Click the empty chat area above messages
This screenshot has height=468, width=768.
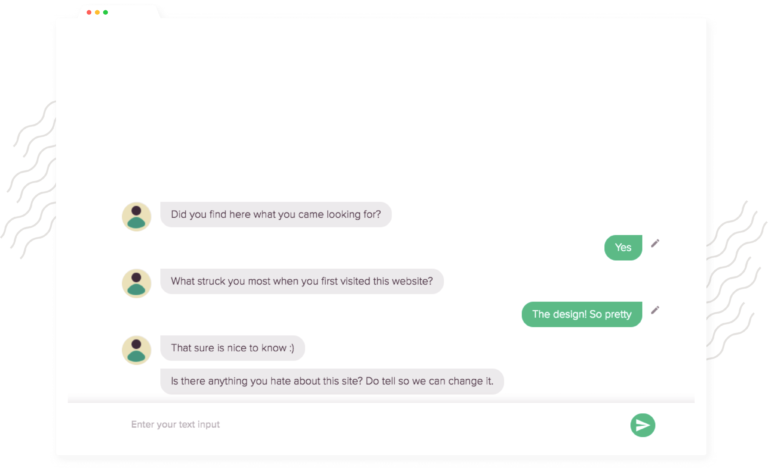coord(381,108)
